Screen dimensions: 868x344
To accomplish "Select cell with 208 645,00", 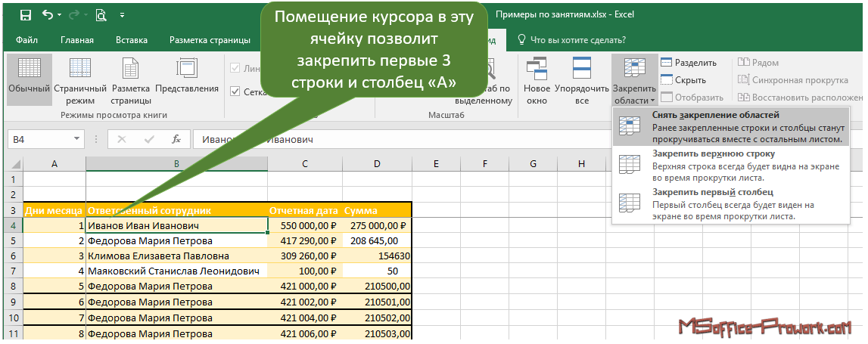I will [377, 241].
